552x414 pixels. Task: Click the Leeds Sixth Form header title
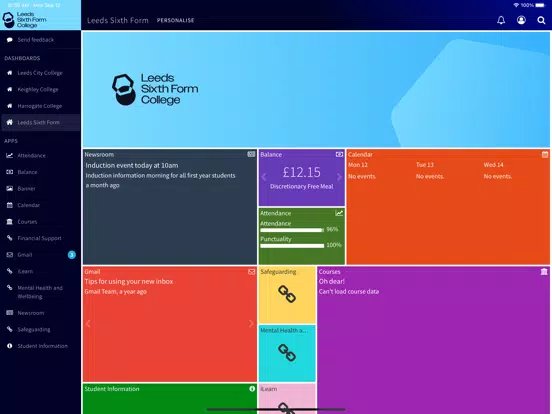(x=118, y=20)
